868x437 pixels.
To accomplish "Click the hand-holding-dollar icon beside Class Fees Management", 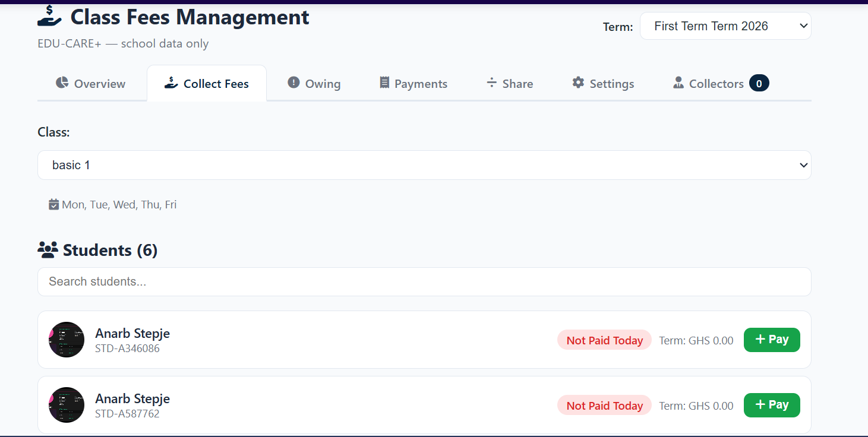I will 49,16.
